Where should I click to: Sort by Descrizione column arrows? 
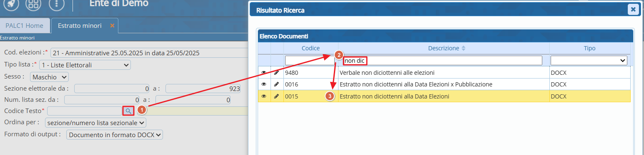click(463, 48)
